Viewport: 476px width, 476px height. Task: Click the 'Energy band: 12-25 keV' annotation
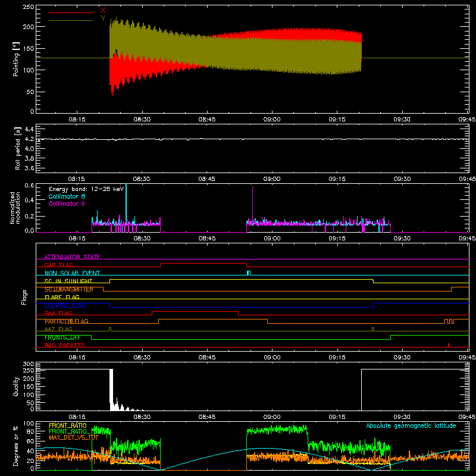pos(86,189)
